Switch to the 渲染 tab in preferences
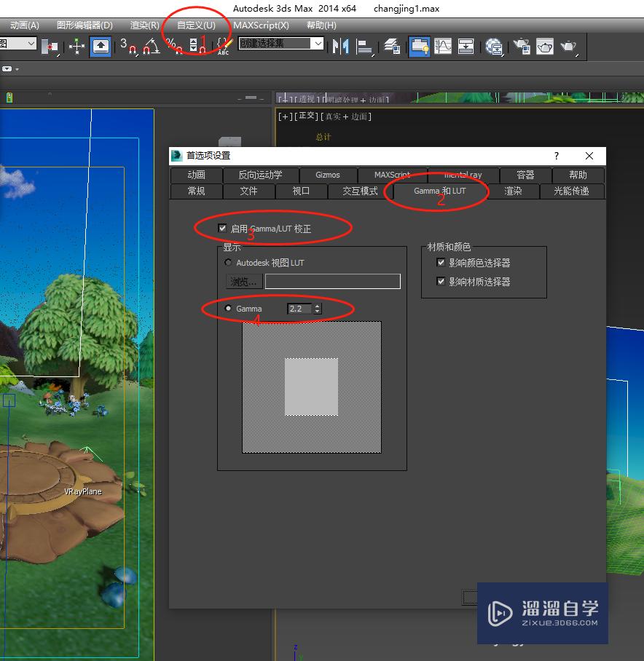The image size is (644, 661). (x=514, y=191)
